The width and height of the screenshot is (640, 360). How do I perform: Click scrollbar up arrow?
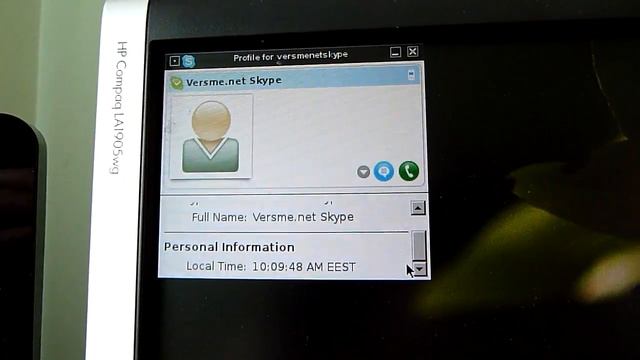418,208
